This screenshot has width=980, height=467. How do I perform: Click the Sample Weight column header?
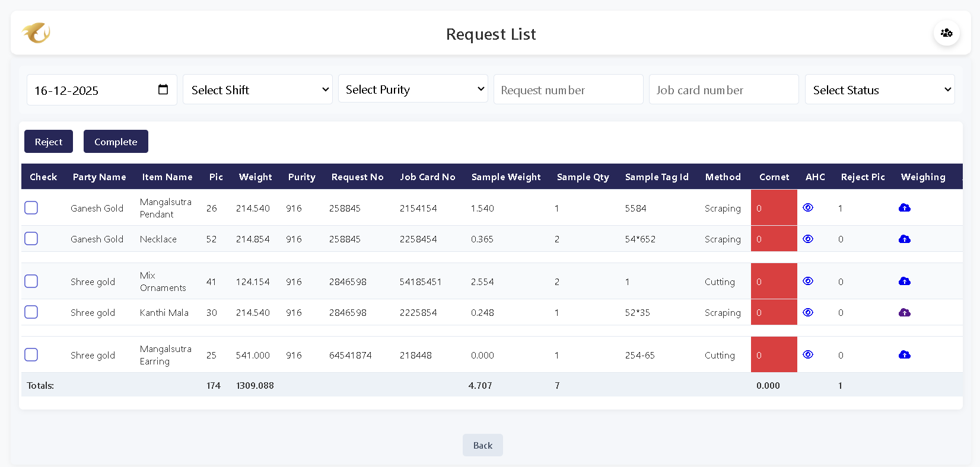coord(505,177)
